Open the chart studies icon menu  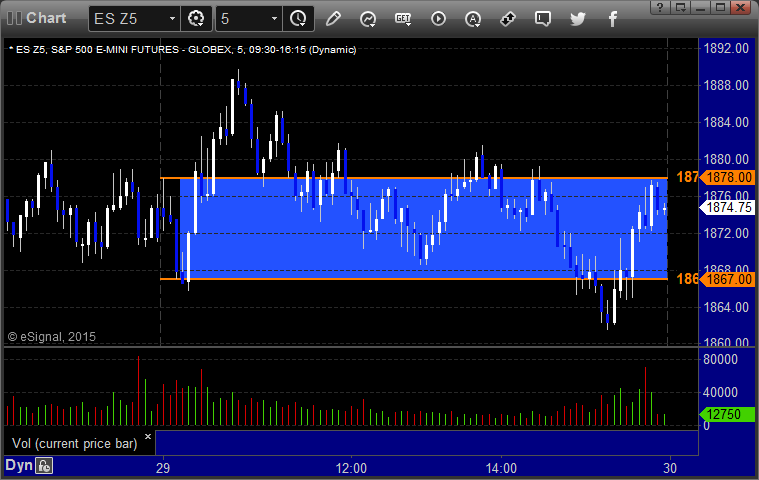point(368,19)
